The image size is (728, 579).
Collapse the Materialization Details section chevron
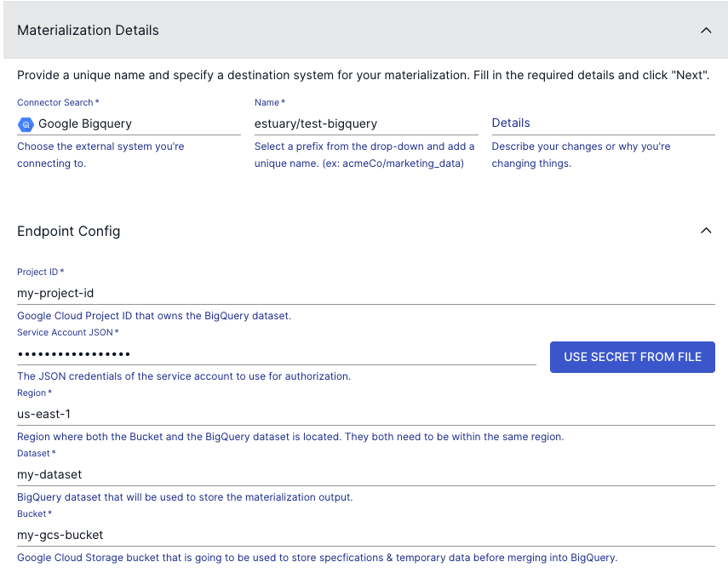click(706, 30)
